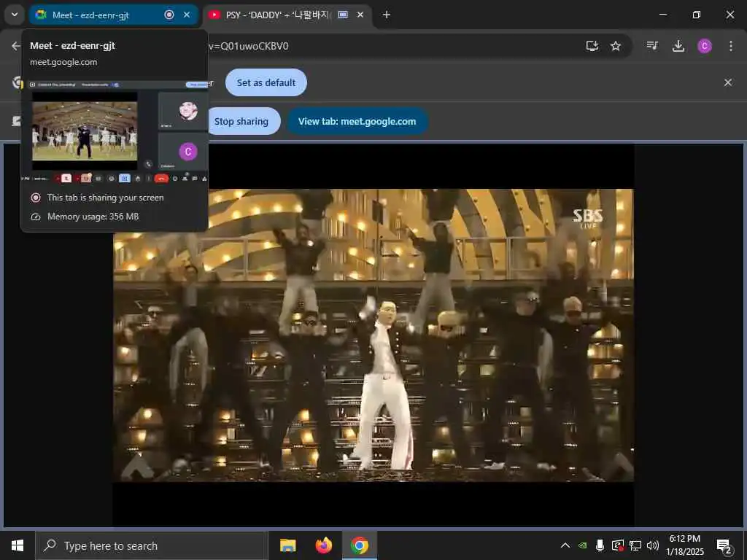Viewport: 747px width, 560px height.
Task: Click the microphone tray icon
Action: coord(600,545)
